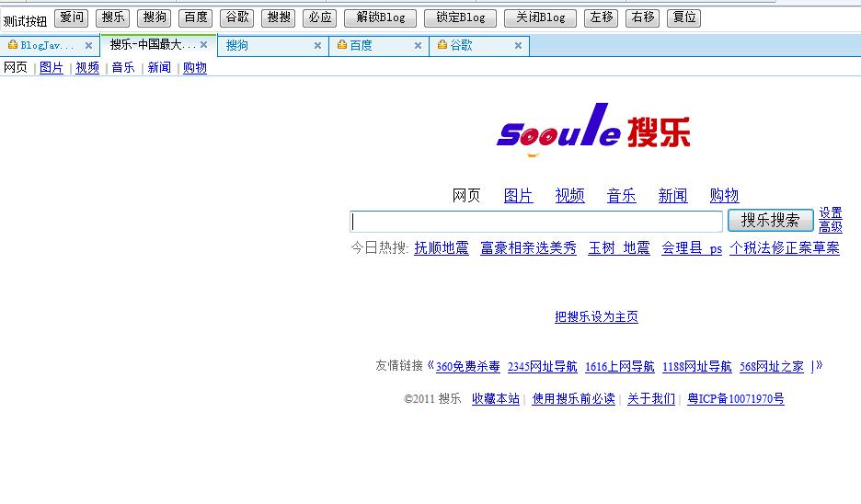Screen dimensions: 861x504
Task: Close the 搜狗 tab
Action: 317,46
